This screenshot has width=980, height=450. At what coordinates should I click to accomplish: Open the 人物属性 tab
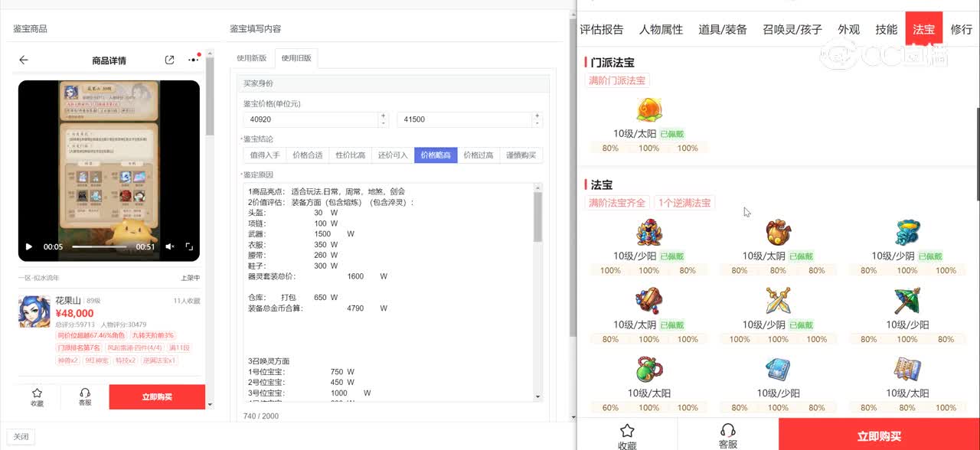point(661,29)
